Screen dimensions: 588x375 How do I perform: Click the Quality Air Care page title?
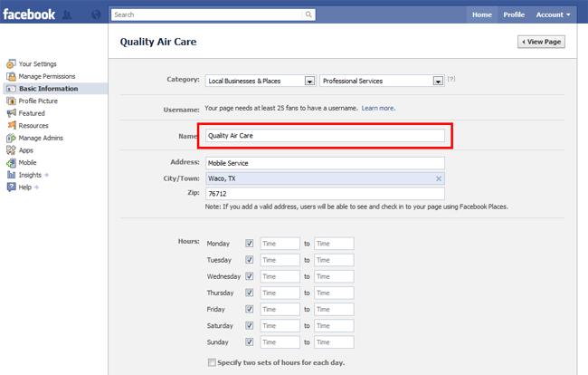pos(158,42)
